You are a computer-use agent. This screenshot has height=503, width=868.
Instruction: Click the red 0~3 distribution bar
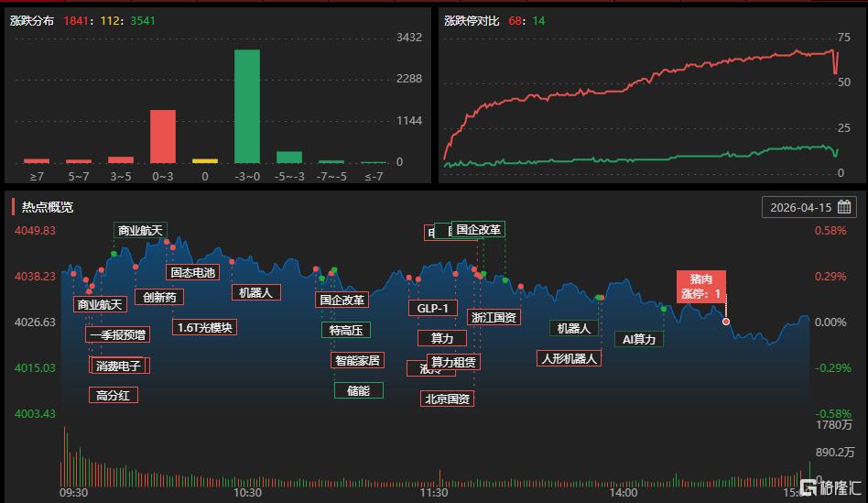coord(162,136)
